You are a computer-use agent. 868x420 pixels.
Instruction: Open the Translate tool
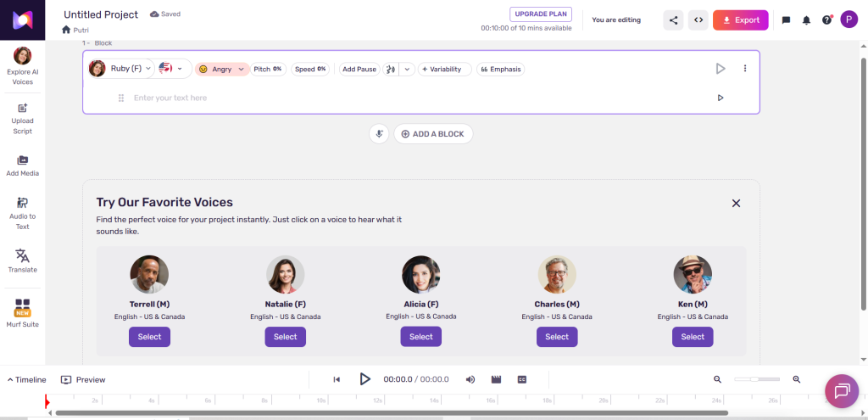[22, 261]
